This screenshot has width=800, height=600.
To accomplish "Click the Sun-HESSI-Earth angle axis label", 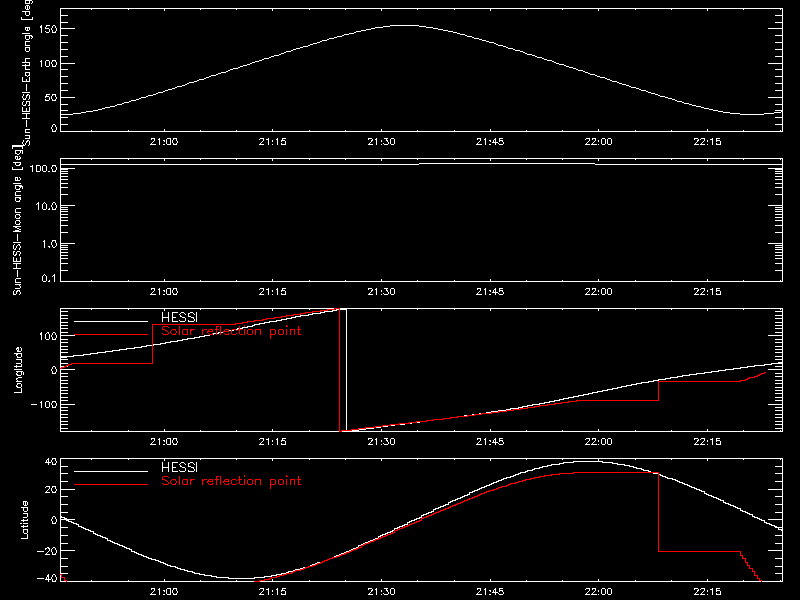I will (x=27, y=73).
